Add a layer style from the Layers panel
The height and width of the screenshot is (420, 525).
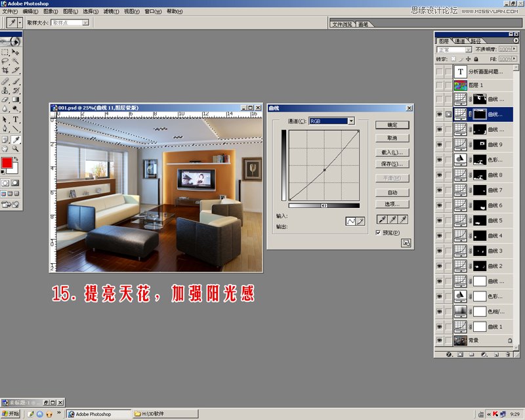click(449, 354)
